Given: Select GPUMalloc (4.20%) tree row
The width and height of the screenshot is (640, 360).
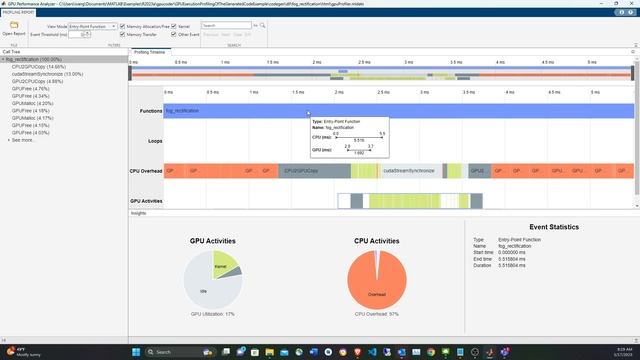Looking at the screenshot, I should pos(33,103).
